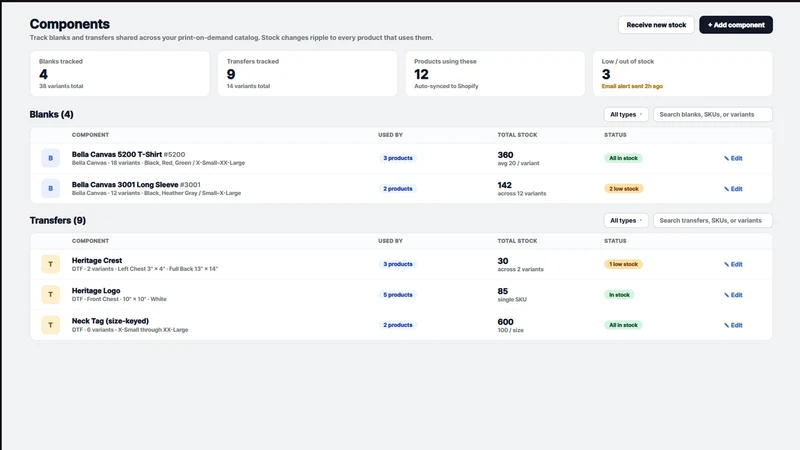The height and width of the screenshot is (450, 800).
Task: Click the Neck Tag (size-keyed) name
Action: (110, 321)
